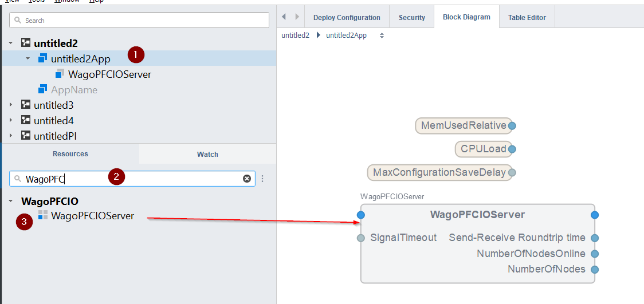
Task: Click untitled2 in the breadcrumb
Action: (x=295, y=35)
